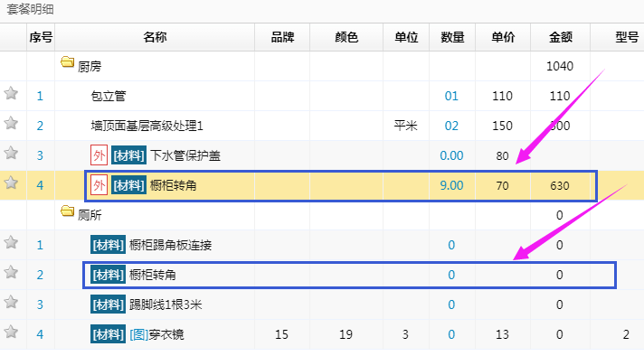Viewport: 644px width, 356px height.
Task: Select the 包立管 item name
Action: (x=109, y=96)
